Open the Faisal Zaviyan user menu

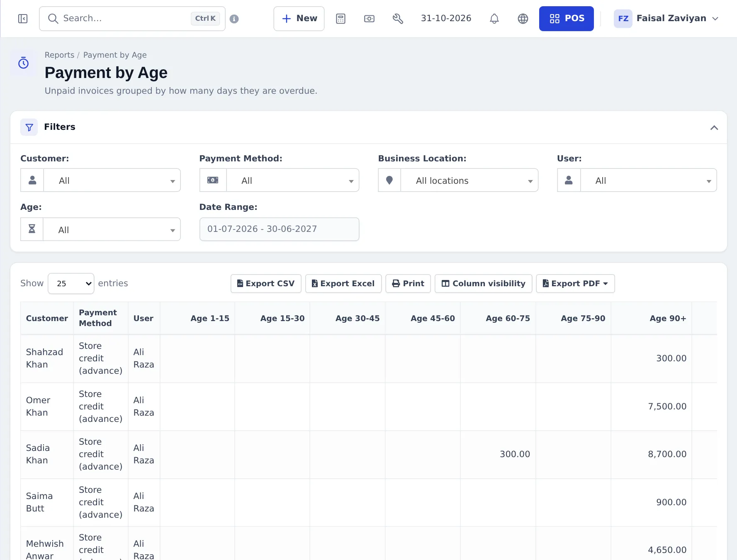[x=666, y=19]
